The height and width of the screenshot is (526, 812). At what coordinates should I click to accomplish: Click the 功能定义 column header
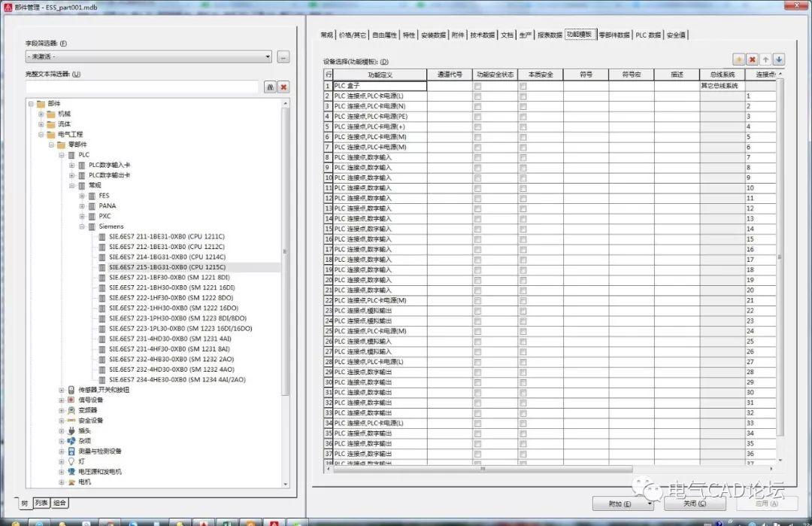point(380,74)
